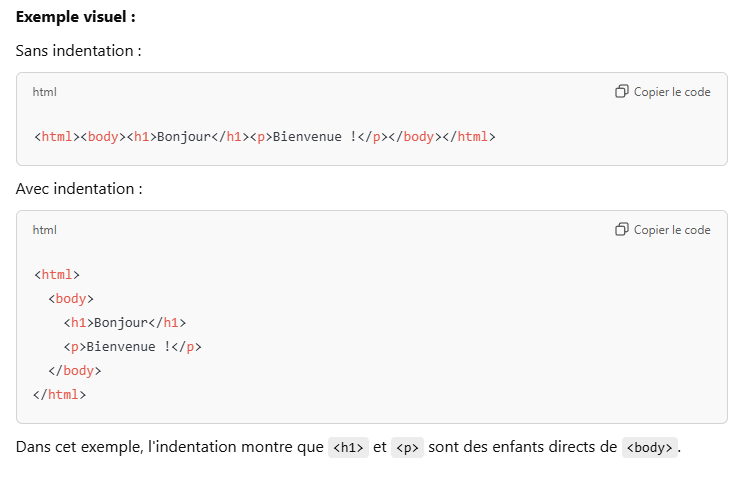Viewport: 745px width, 481px height.
Task: Click the closing </body> tag line
Action: point(75,370)
